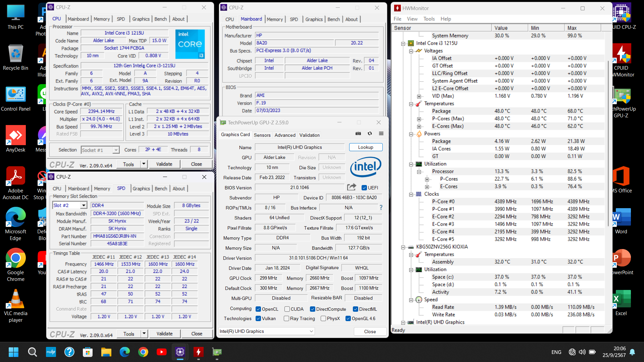Click the Bus Interface question mark icon

click(381, 207)
